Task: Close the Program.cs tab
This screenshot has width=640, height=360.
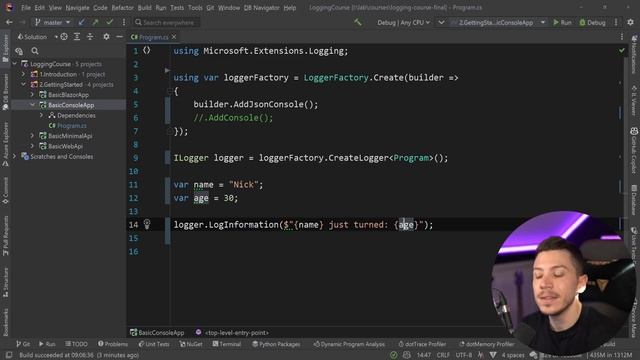Action: click(174, 37)
